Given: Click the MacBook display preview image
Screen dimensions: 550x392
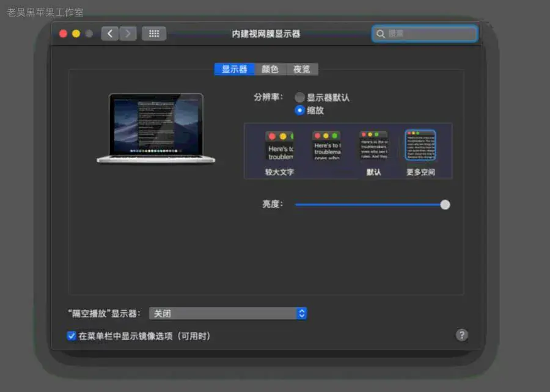Looking at the screenshot, I should pyautogui.click(x=156, y=128).
